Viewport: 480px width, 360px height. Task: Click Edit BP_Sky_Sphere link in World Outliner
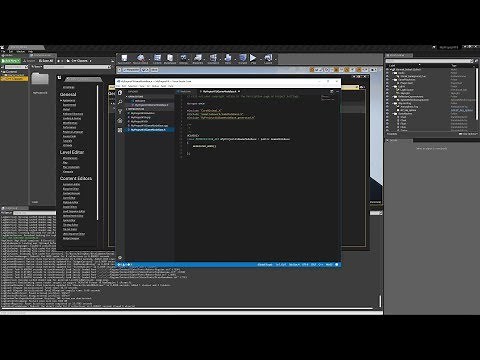pyautogui.click(x=462, y=110)
